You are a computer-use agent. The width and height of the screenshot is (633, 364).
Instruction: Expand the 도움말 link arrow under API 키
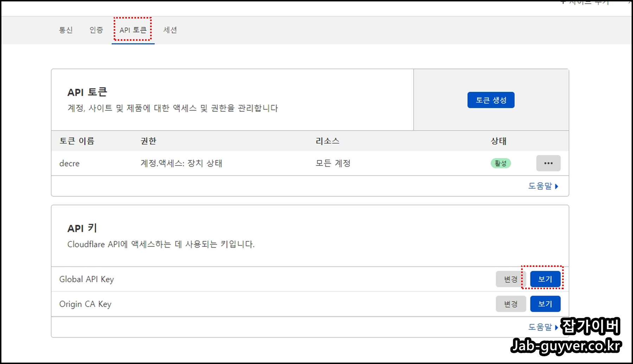(557, 327)
